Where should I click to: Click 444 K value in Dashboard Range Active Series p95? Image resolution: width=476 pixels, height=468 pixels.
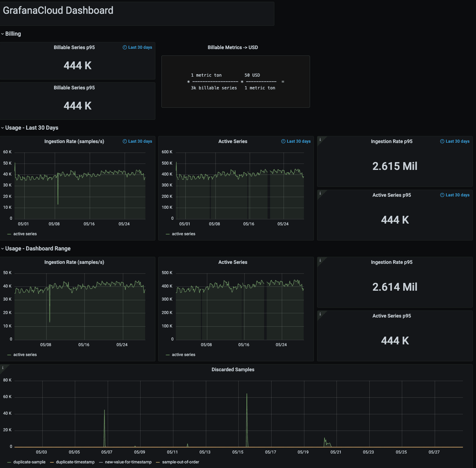(395, 340)
